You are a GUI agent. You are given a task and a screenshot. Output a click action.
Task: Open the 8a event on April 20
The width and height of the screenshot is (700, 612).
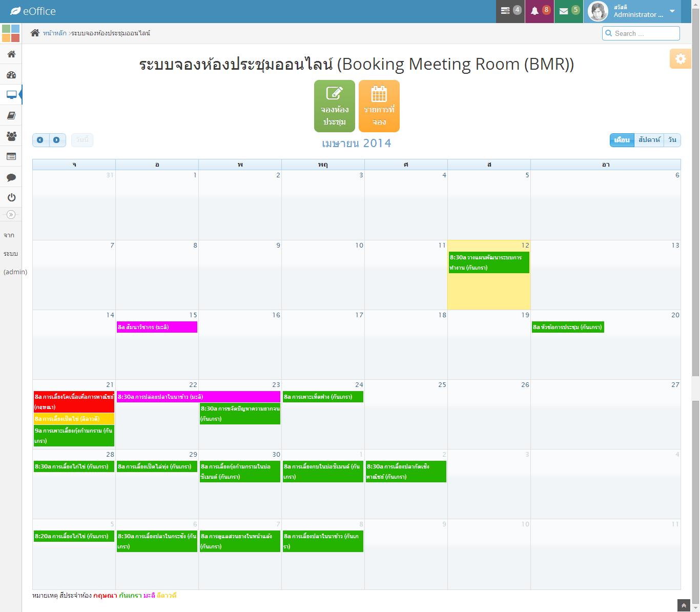(x=568, y=327)
